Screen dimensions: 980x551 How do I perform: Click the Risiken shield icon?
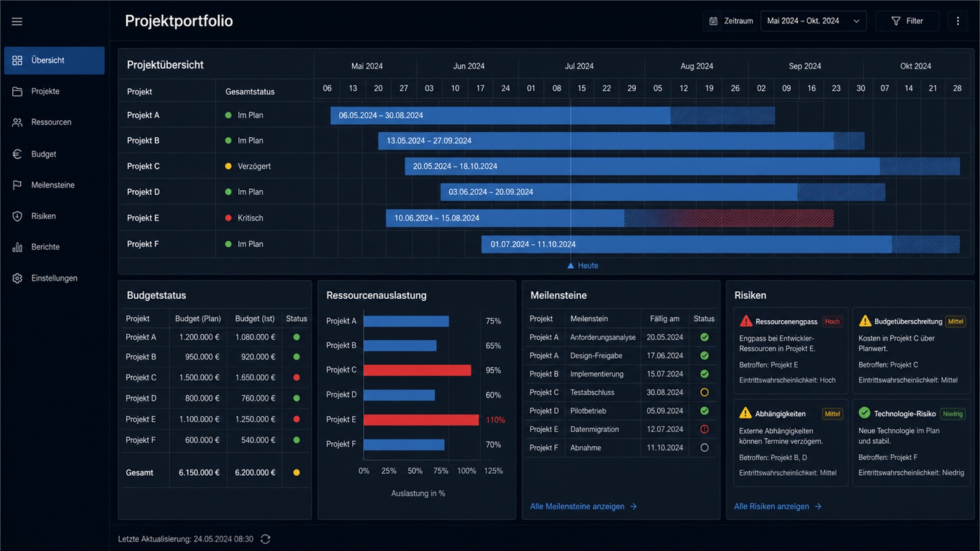(17, 216)
